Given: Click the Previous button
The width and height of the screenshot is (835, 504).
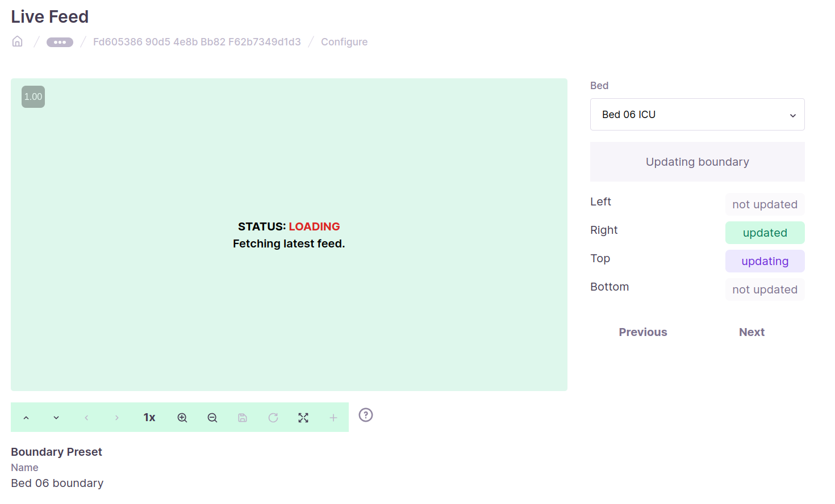Looking at the screenshot, I should click(x=642, y=332).
